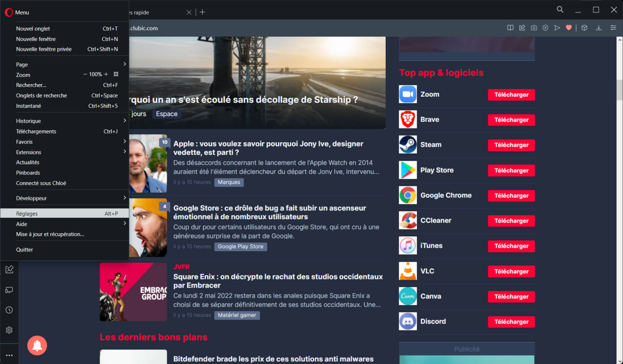Image resolution: width=623 pixels, height=364 pixels.
Task: Open reader mode book icon
Action: (510, 28)
